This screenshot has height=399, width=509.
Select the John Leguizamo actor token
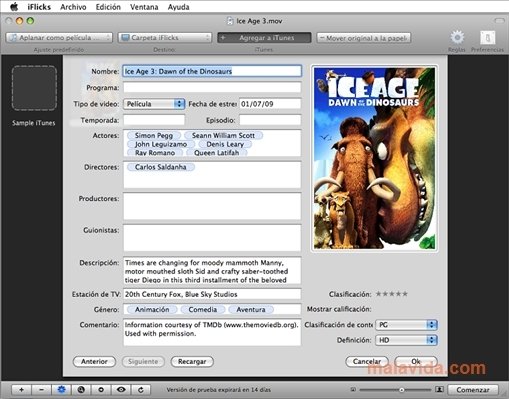(161, 144)
